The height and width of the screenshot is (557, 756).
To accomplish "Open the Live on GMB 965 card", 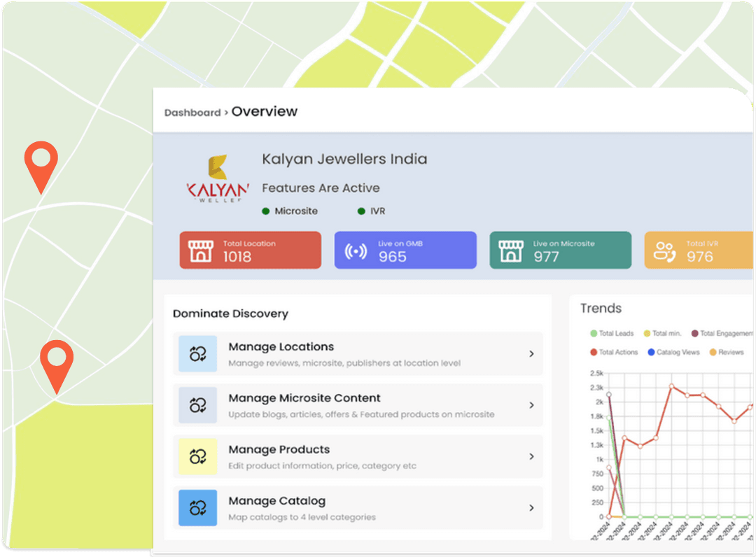I will [x=405, y=250].
